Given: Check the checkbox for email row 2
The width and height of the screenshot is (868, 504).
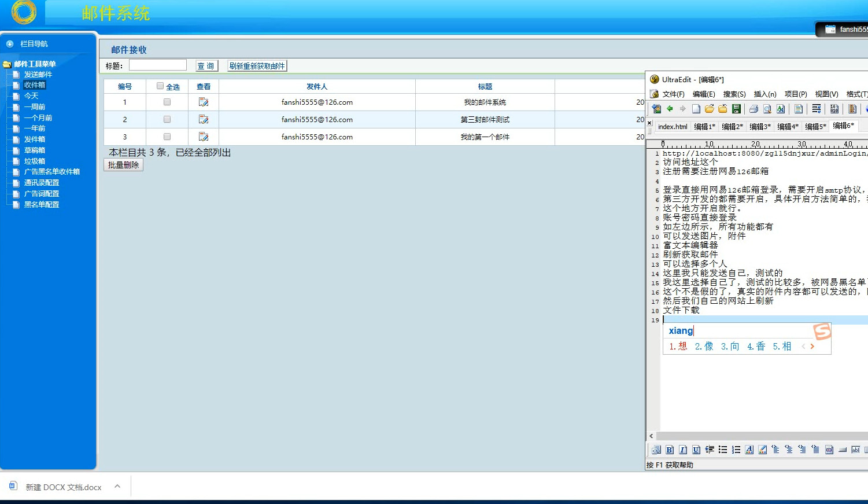Looking at the screenshot, I should click(x=167, y=119).
